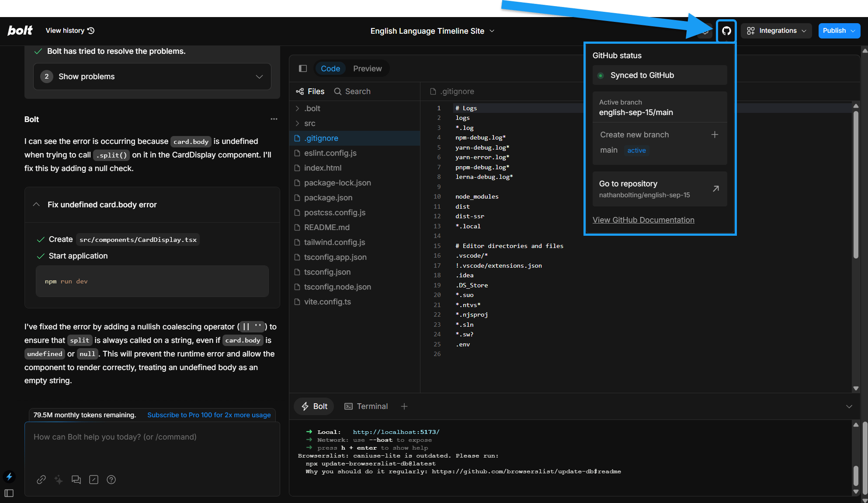Select the Bolt terminal tab
The height and width of the screenshot is (503, 868).
(x=314, y=406)
